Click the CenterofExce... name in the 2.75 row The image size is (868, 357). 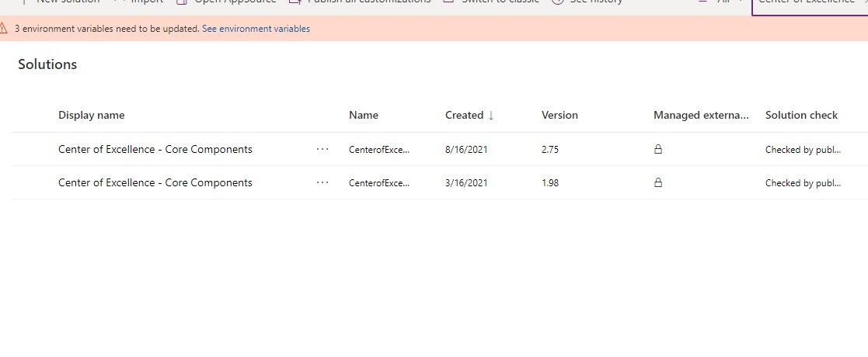point(379,149)
